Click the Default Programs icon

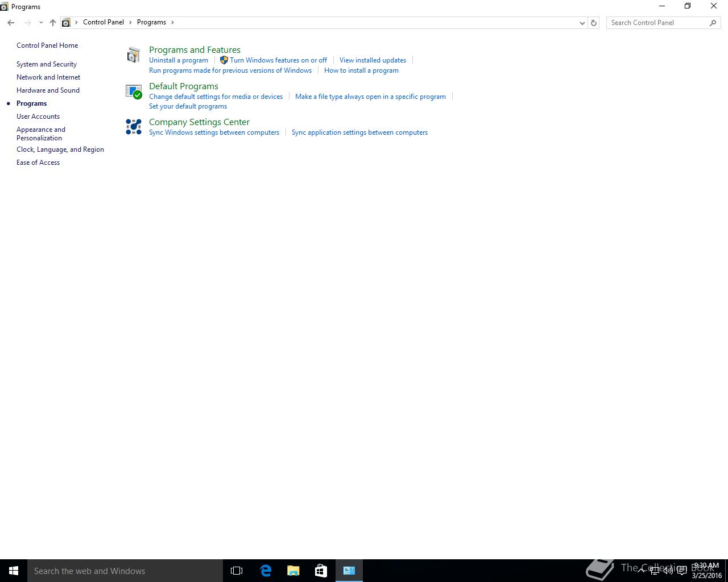click(x=134, y=92)
